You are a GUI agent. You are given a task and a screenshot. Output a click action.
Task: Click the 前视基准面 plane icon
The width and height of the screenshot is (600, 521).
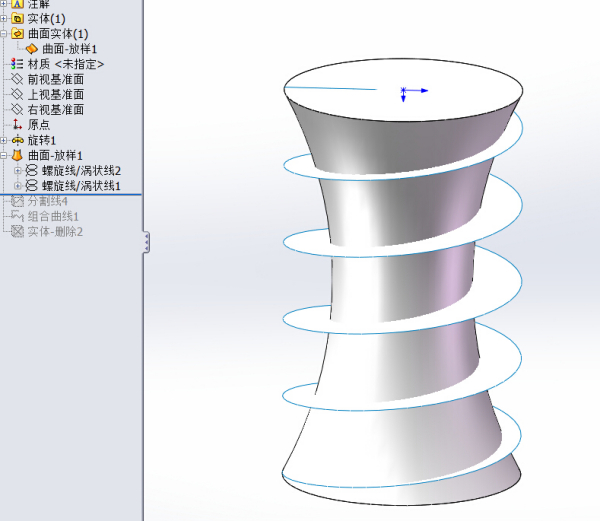(17, 79)
